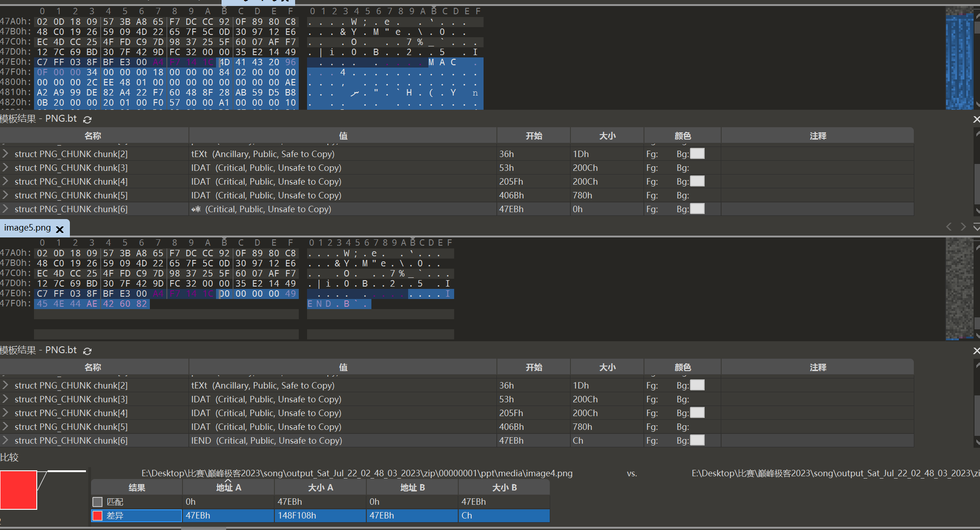Toggle the red 差异 (difference) checkbox
The image size is (980, 530).
pos(97,516)
